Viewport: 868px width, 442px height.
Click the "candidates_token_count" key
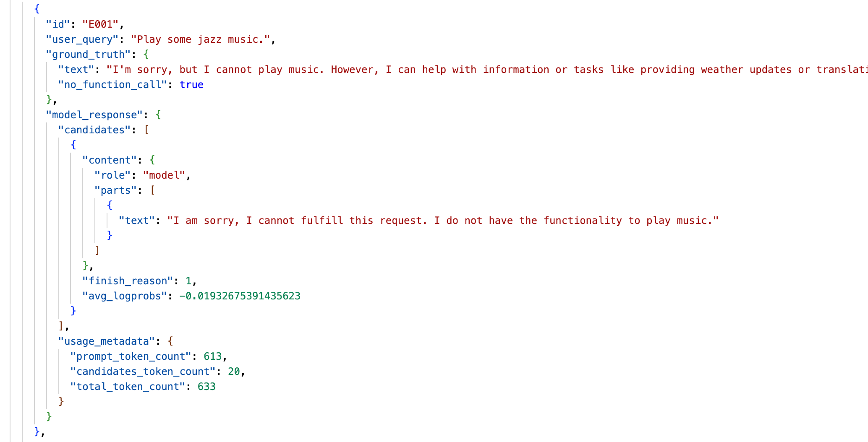[x=143, y=372]
